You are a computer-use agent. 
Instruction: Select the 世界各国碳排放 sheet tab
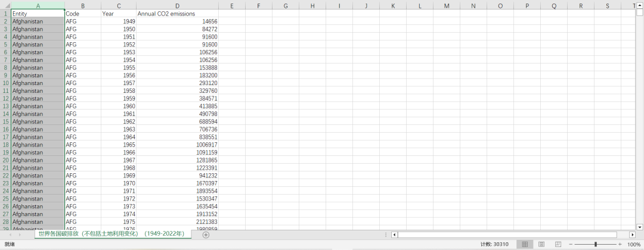pos(112,234)
